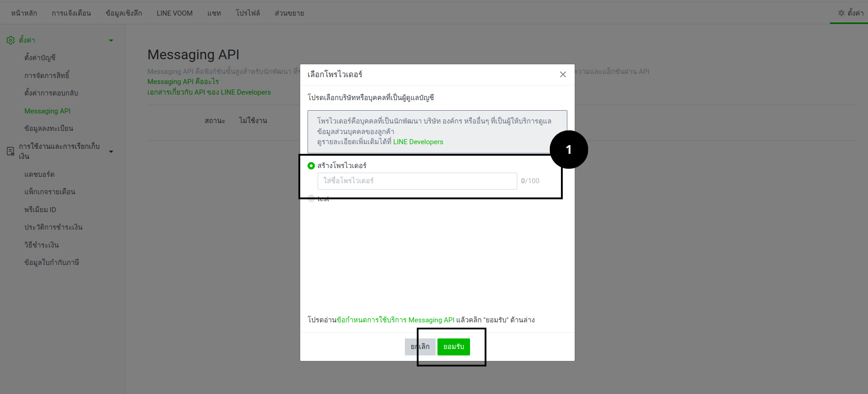
Task: Open ข้อมูลลงทะเบียน in the sidebar
Action: (49, 129)
